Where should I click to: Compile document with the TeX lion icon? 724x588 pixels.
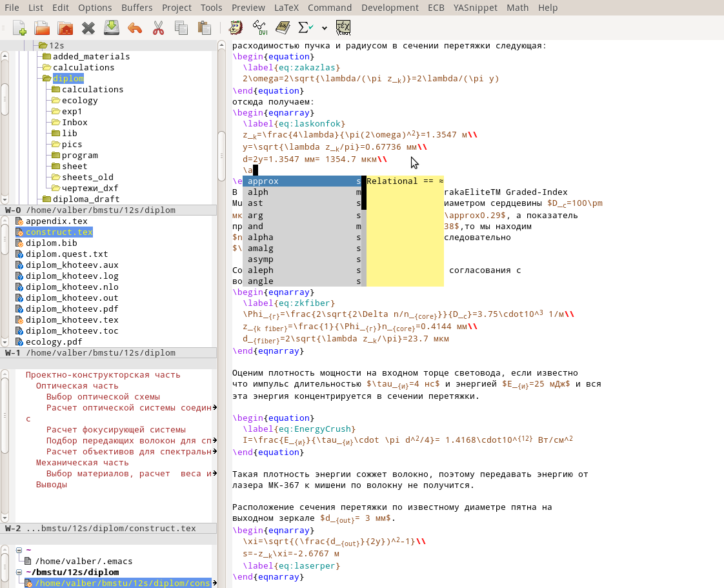pos(235,28)
